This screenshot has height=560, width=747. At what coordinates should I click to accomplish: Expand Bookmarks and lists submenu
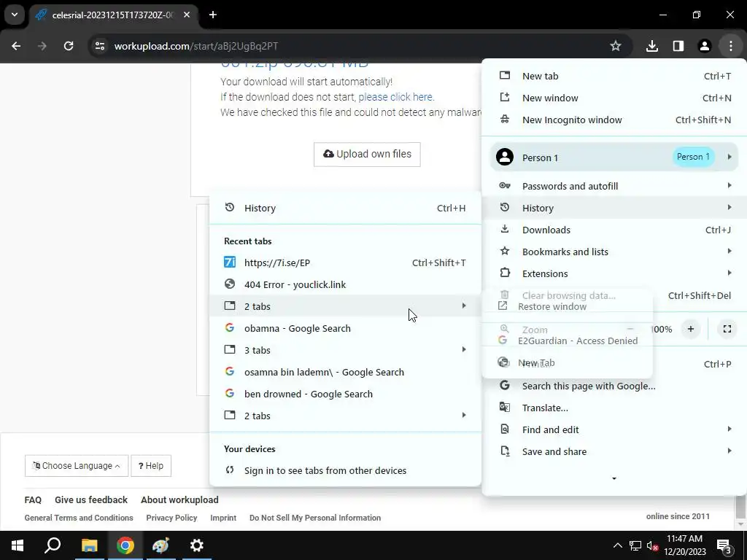614,252
